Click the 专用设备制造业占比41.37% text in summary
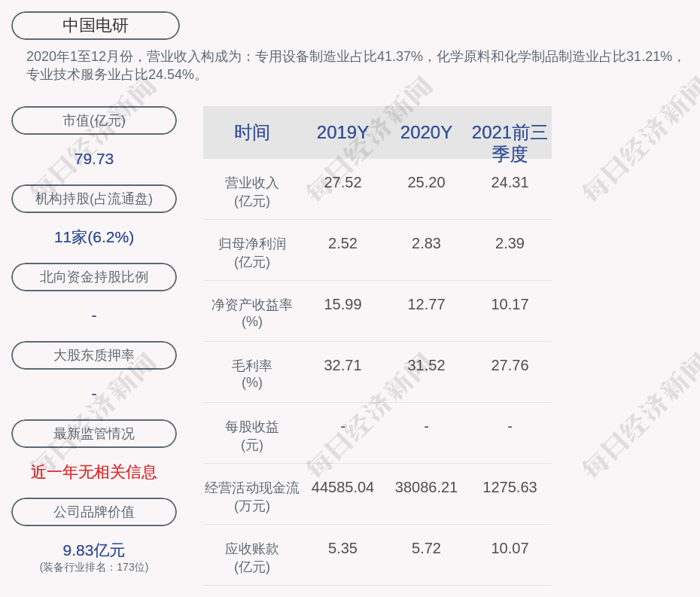This screenshot has height=597, width=700. coord(339,56)
